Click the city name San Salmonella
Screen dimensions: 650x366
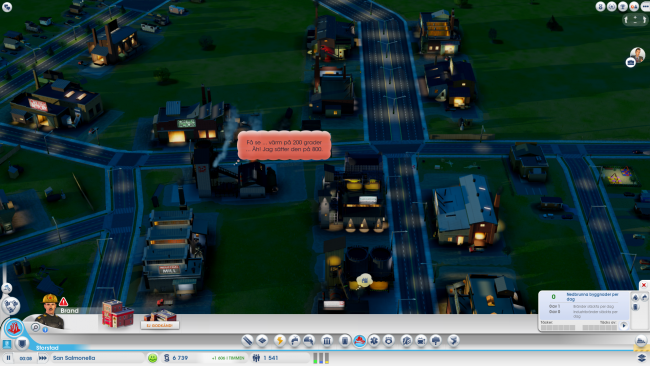(x=74, y=358)
